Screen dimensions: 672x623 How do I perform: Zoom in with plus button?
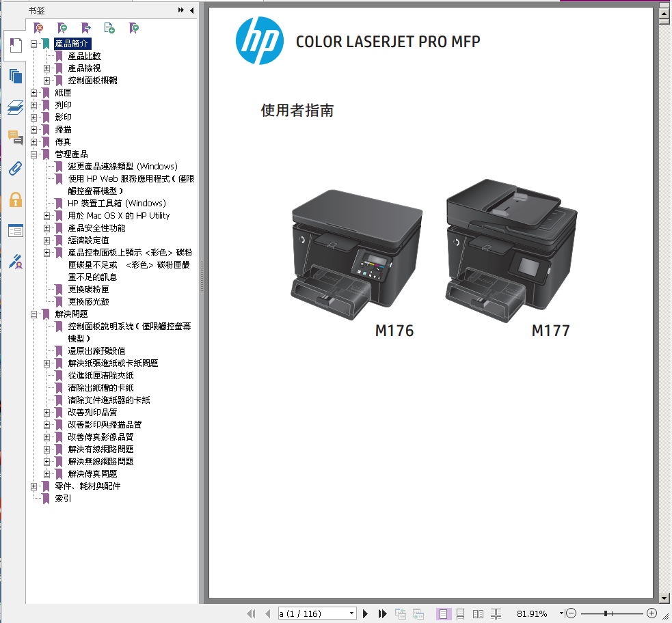click(x=652, y=613)
